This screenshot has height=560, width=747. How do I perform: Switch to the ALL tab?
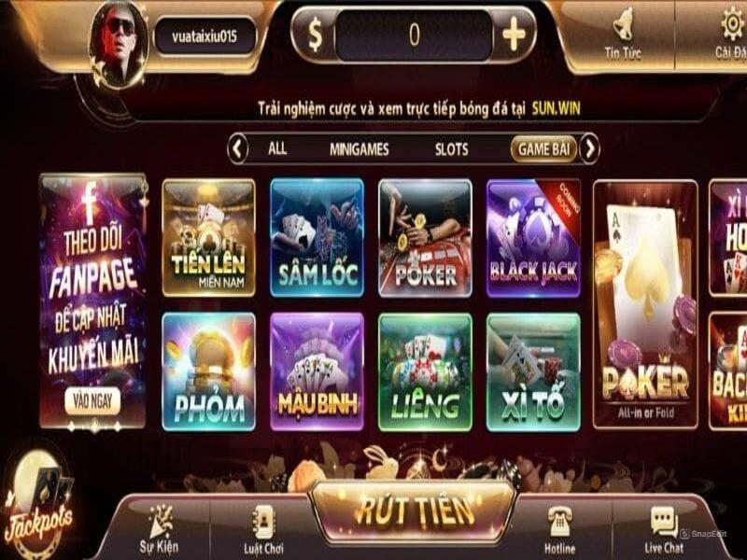point(277,148)
